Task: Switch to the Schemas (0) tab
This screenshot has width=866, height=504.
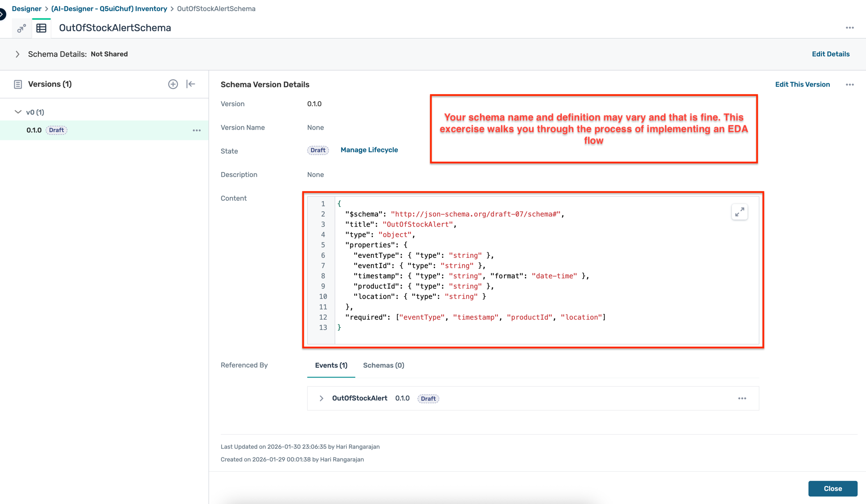Action: point(383,365)
